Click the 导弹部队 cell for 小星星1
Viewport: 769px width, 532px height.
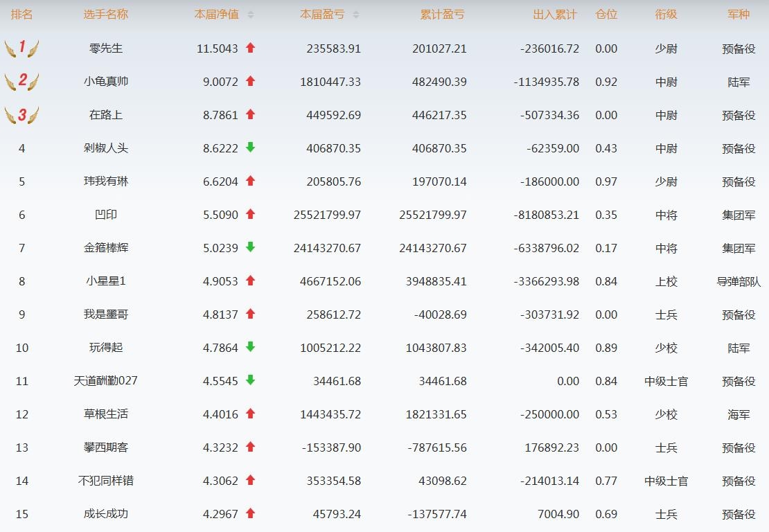click(739, 281)
